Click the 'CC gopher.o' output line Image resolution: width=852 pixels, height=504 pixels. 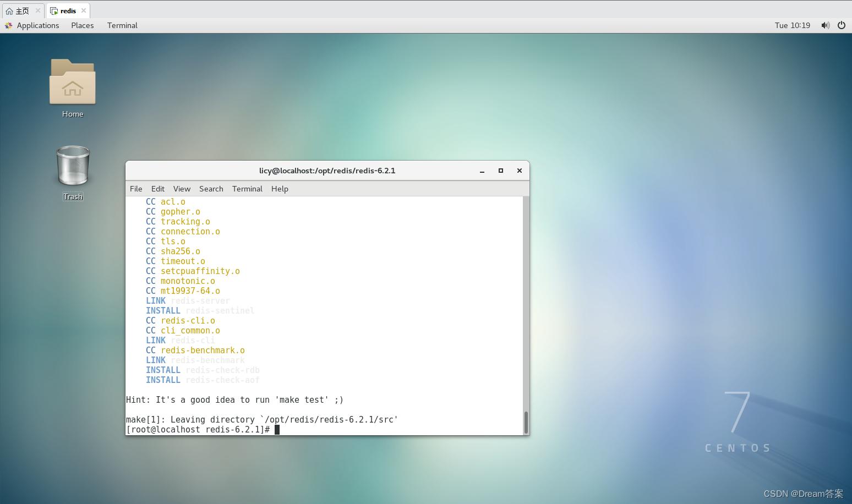point(173,212)
